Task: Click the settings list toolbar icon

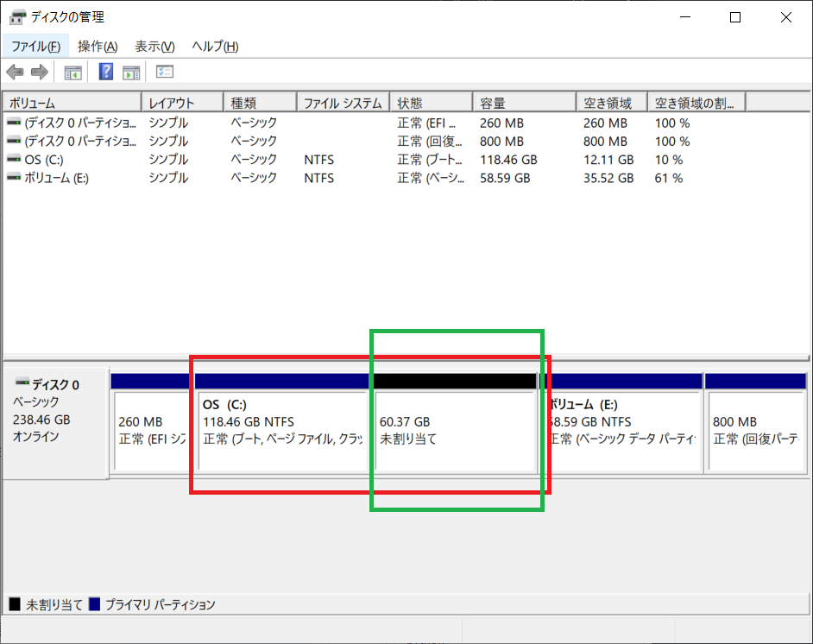Action: [165, 72]
